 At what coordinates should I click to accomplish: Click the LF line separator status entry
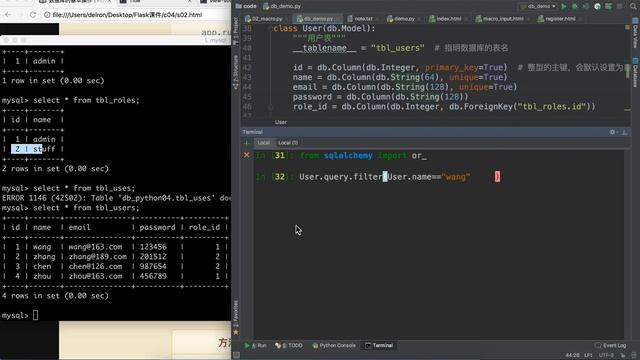[588, 355]
